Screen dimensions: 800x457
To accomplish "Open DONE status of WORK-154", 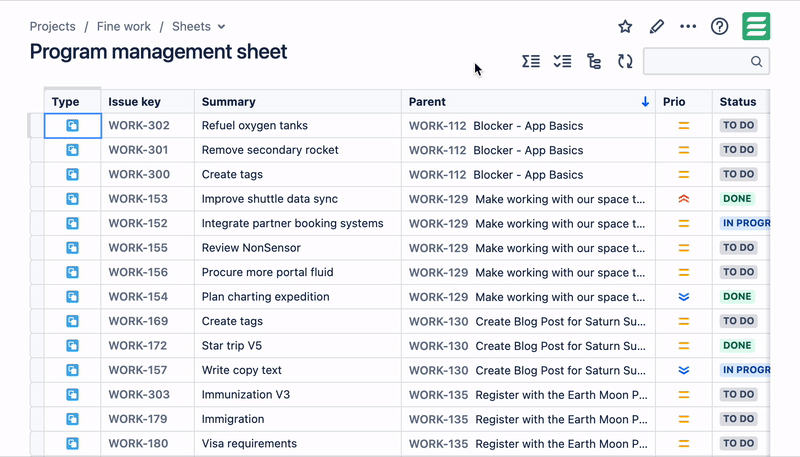I will click(x=737, y=297).
